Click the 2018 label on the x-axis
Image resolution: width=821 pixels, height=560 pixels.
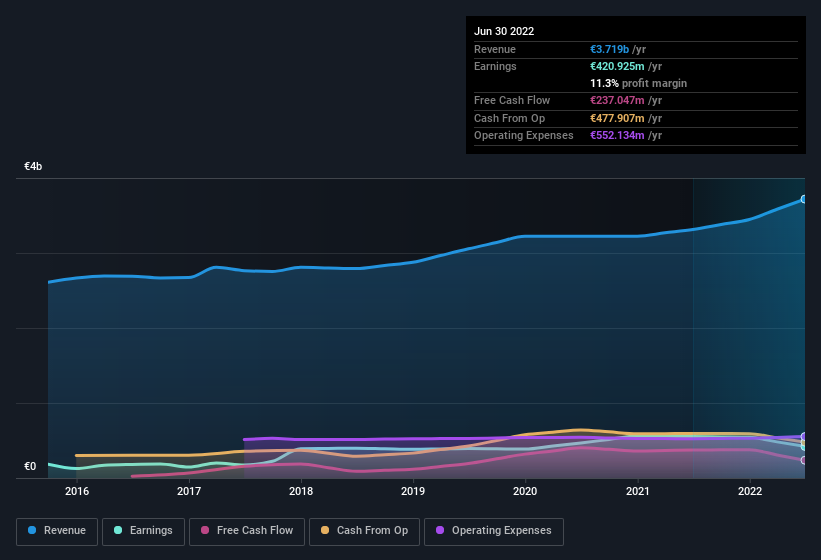tap(301, 491)
